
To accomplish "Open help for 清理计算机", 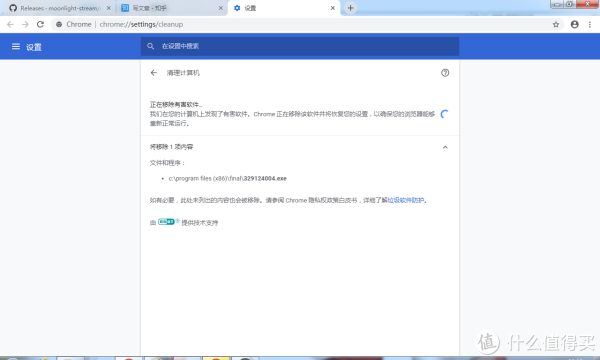I will click(x=445, y=73).
